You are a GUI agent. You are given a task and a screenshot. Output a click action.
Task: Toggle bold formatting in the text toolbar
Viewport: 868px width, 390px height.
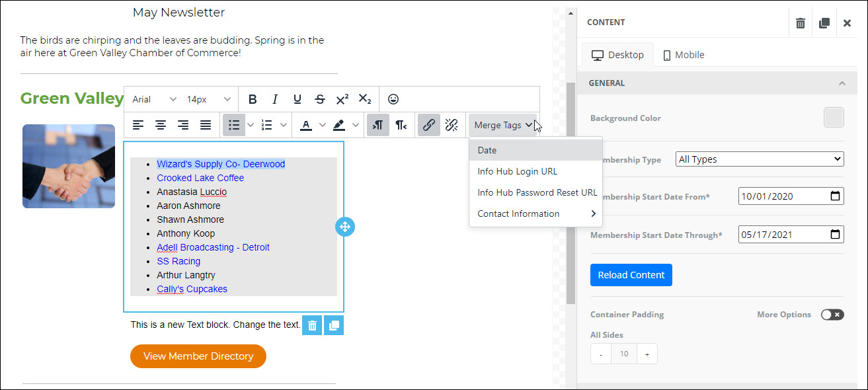coord(253,99)
